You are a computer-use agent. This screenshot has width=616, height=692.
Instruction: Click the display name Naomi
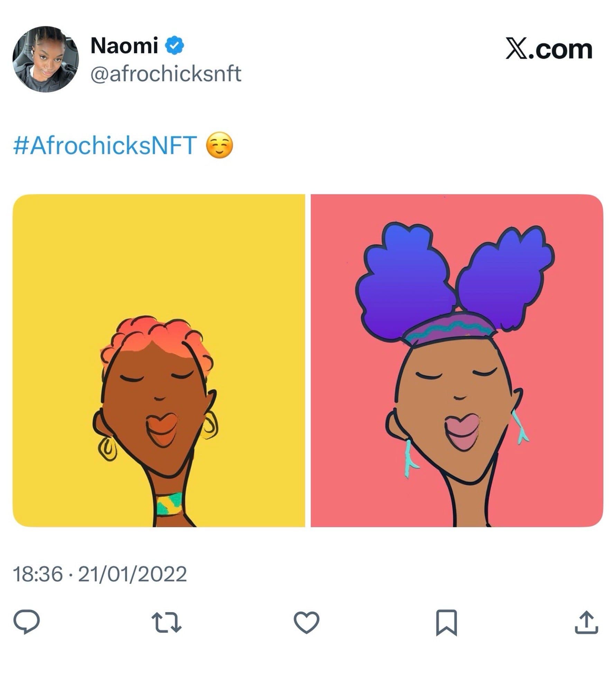(124, 45)
